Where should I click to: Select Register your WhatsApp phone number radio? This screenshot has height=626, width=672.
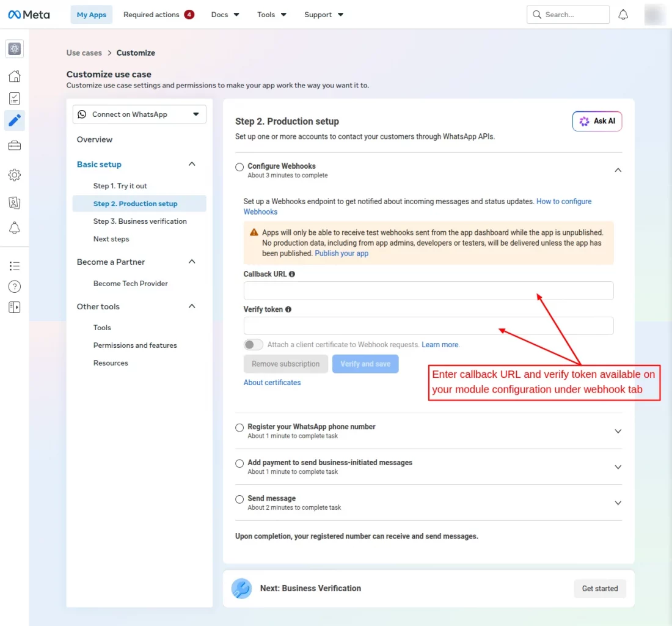(239, 427)
